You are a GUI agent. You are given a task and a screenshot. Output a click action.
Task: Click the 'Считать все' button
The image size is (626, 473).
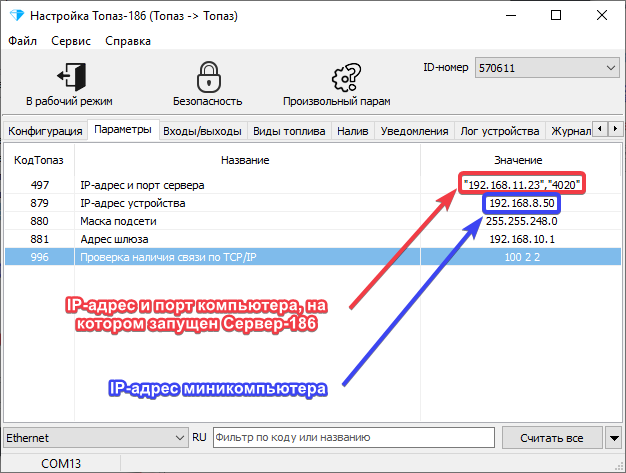click(552, 438)
